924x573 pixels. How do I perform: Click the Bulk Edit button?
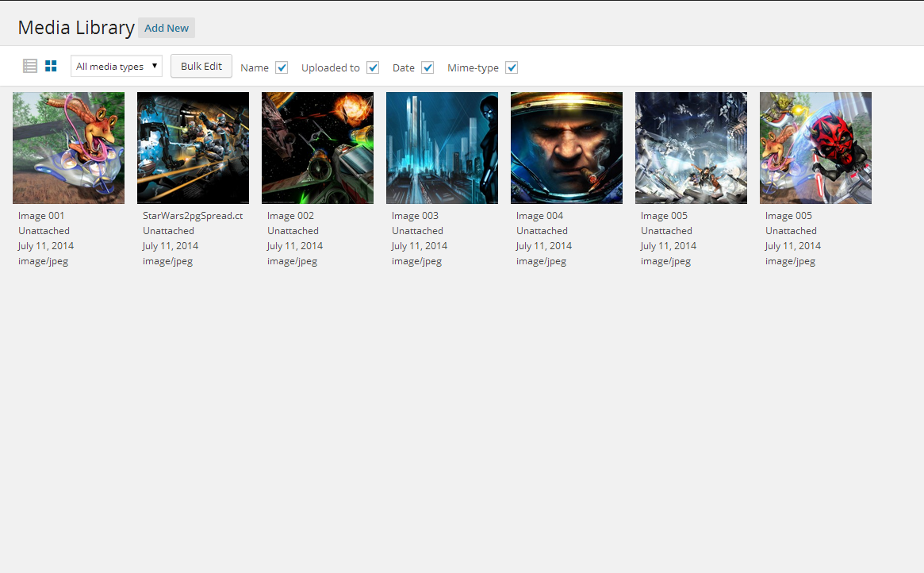tap(201, 66)
